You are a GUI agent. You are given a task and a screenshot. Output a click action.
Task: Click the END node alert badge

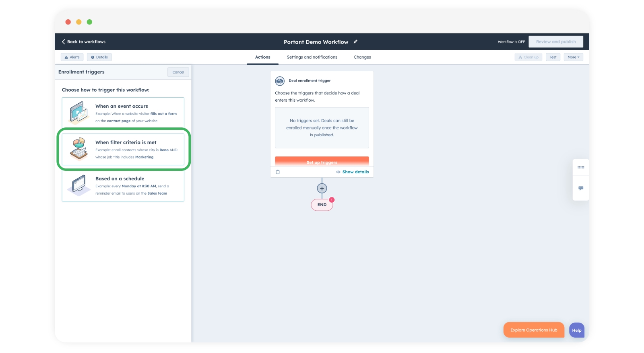pos(332,200)
